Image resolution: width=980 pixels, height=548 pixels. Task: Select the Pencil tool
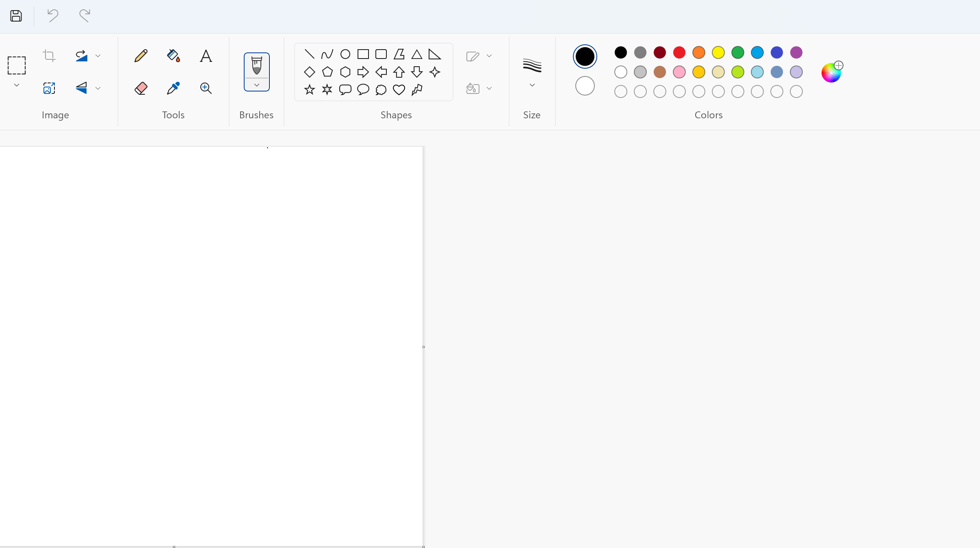[x=141, y=56]
